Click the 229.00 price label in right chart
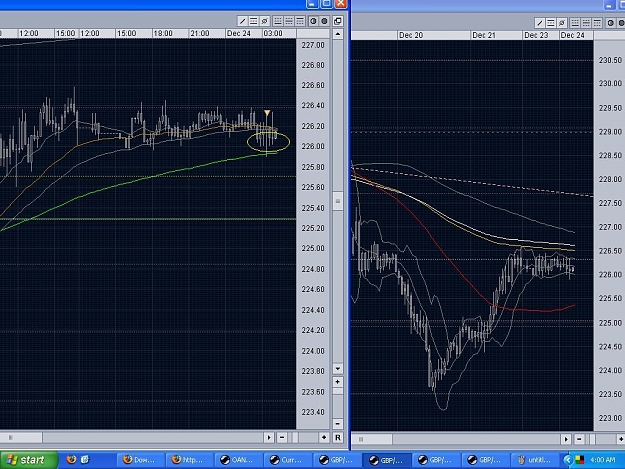Image resolution: width=625 pixels, height=469 pixels. tap(610, 131)
